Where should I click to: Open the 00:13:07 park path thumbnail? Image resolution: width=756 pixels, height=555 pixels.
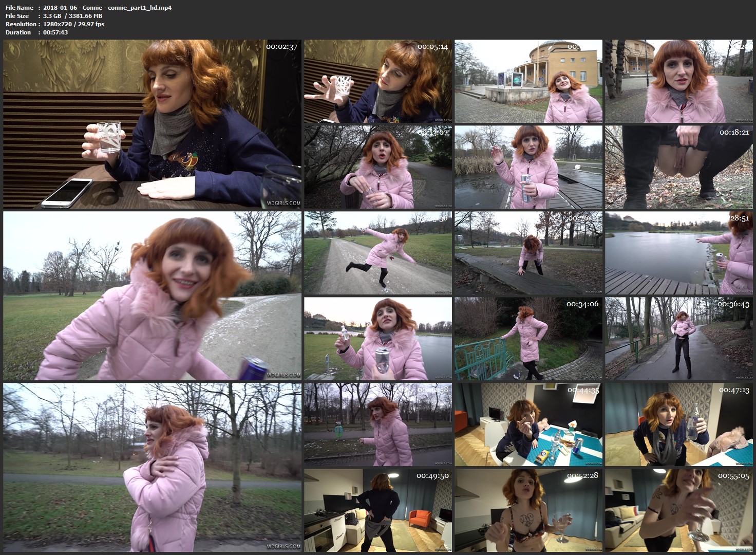coord(377,167)
